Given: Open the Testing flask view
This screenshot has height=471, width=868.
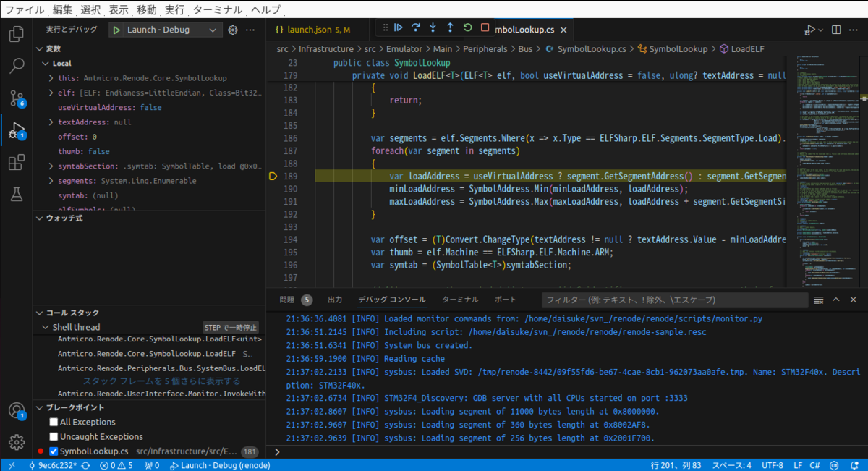Looking at the screenshot, I should (x=16, y=195).
